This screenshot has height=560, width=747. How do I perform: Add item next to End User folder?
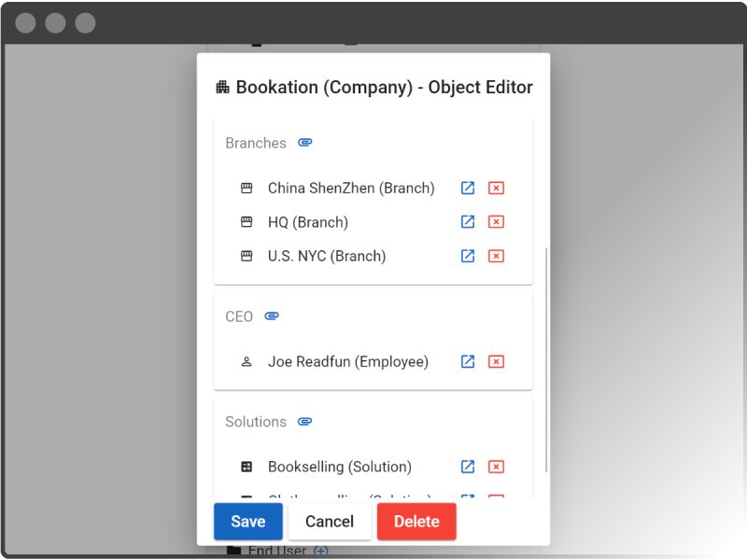321,551
